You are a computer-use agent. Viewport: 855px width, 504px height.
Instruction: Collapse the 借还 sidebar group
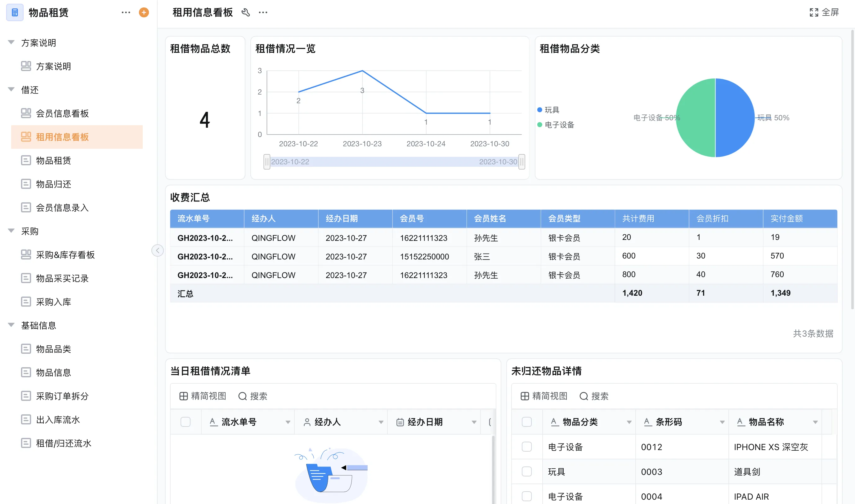click(x=11, y=90)
